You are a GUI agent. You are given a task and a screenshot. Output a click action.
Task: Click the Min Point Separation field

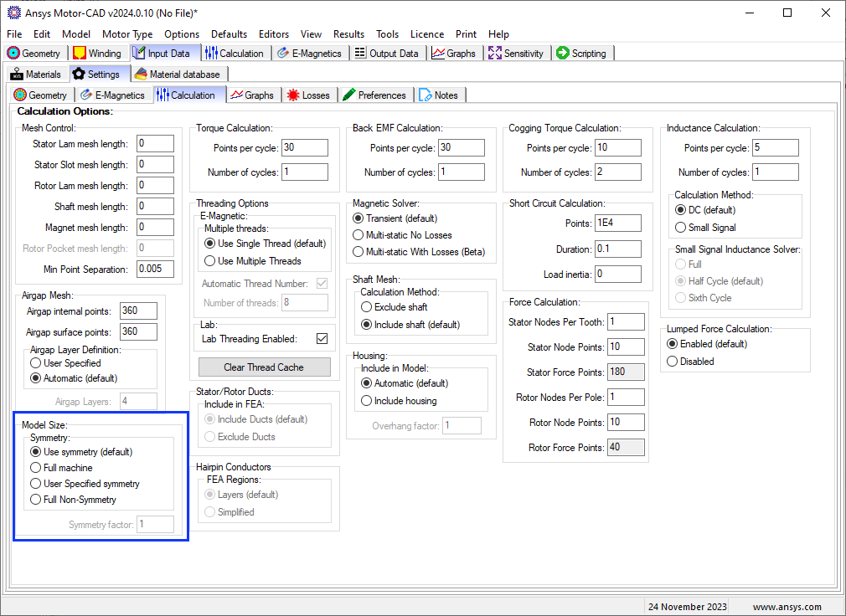155,269
